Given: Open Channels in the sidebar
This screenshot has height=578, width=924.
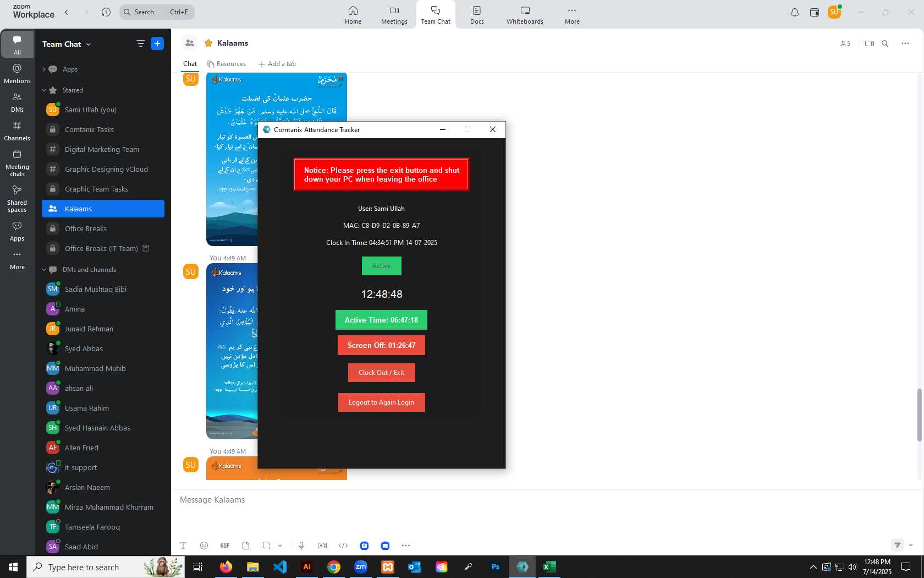Looking at the screenshot, I should pos(17,131).
